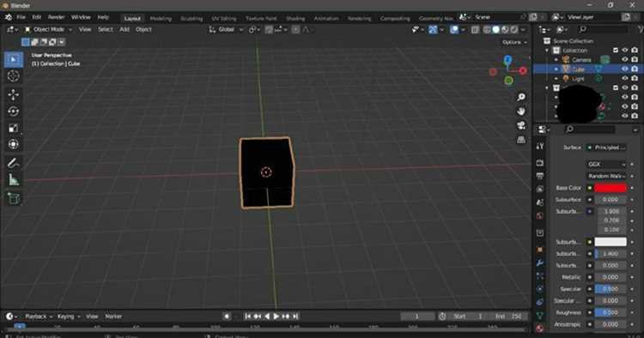Screen dimensions: 644x338
Task: Click the Play animation button
Action: tap(276, 317)
